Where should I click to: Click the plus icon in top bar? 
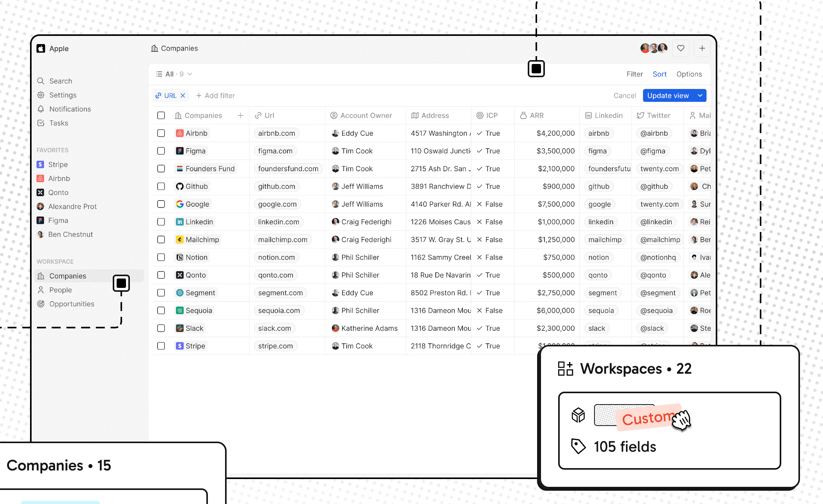coord(702,48)
